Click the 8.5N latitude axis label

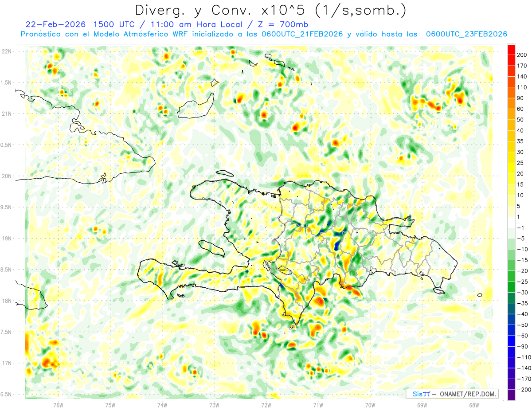click(x=7, y=270)
